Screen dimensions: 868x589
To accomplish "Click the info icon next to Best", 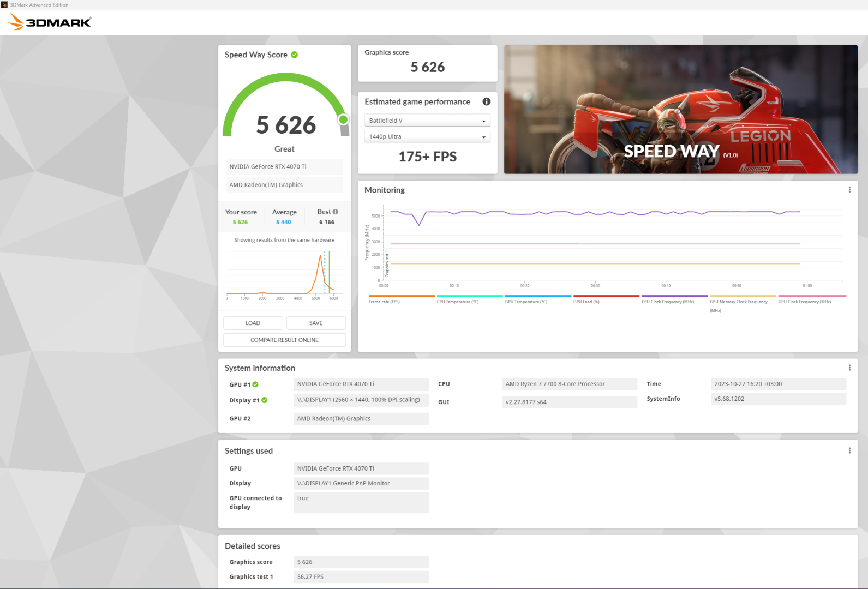I will point(336,212).
